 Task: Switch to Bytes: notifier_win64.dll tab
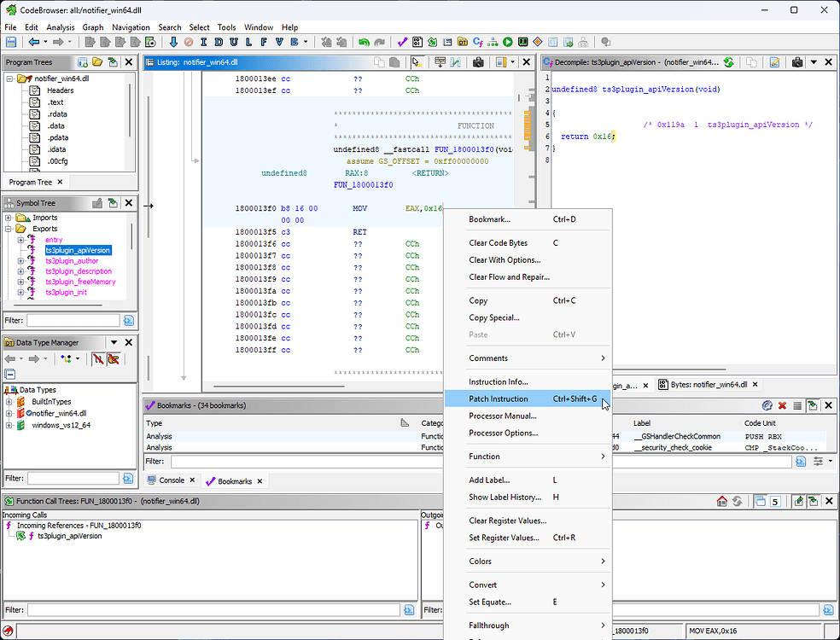709,385
